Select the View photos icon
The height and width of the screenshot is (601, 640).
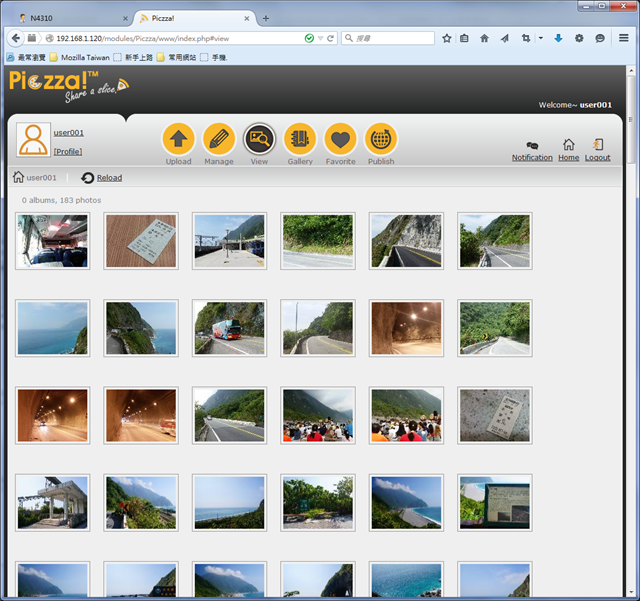click(259, 139)
